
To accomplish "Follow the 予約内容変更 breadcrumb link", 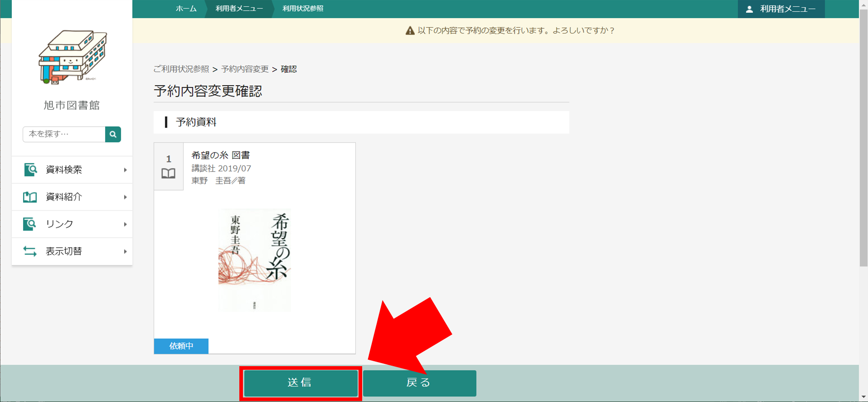I will tap(245, 69).
